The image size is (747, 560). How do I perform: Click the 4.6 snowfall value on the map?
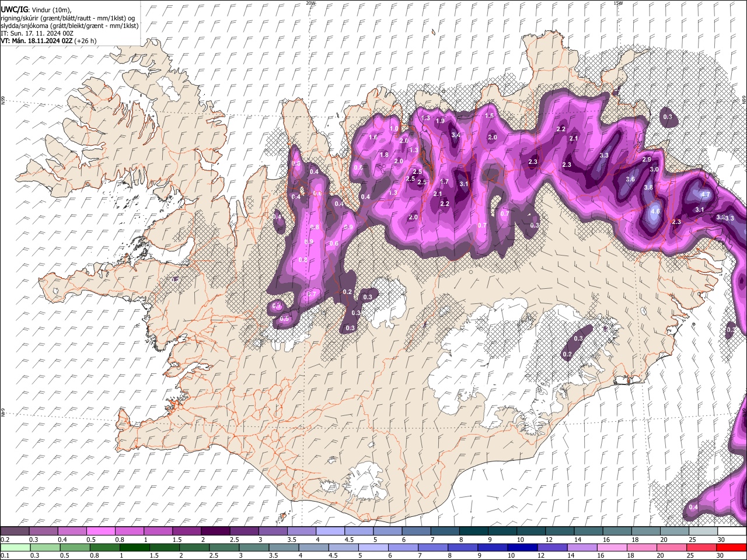(x=655, y=212)
